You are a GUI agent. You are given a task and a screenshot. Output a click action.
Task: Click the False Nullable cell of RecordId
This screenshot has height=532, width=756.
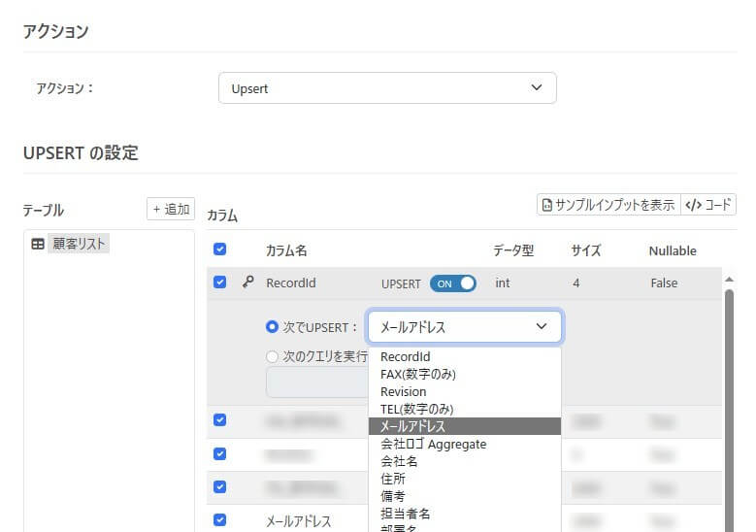tap(664, 283)
